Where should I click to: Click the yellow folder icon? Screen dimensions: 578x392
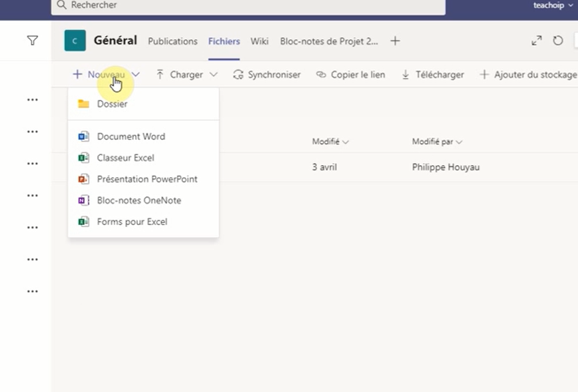pos(84,104)
